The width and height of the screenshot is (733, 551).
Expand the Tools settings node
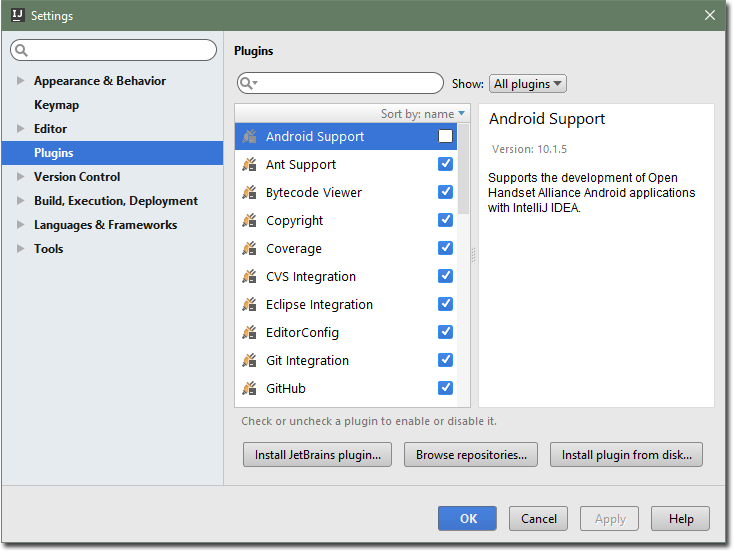(x=20, y=249)
